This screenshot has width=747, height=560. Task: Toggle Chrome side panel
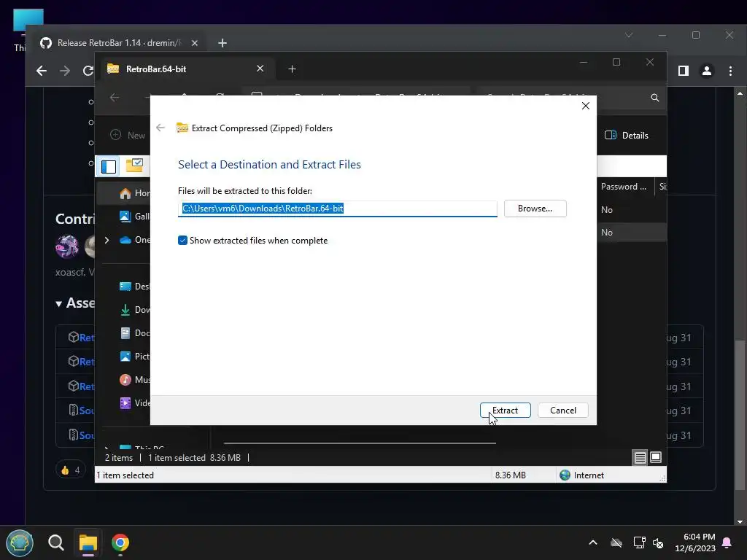pyautogui.click(x=683, y=71)
